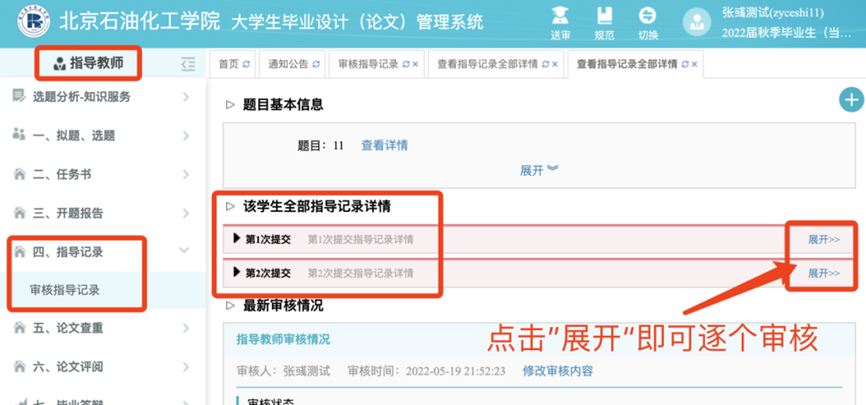
Task: Open the 规范 book icon
Action: point(604,16)
